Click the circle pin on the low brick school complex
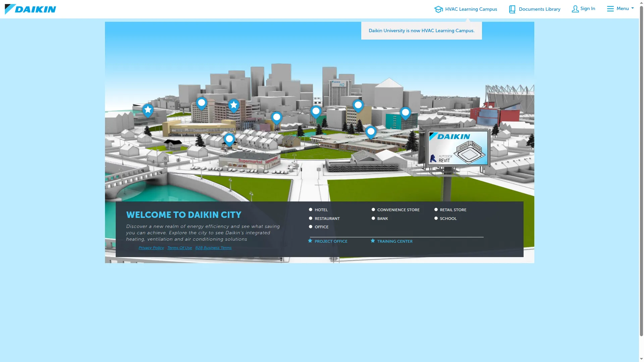The image size is (644, 362). point(371,132)
